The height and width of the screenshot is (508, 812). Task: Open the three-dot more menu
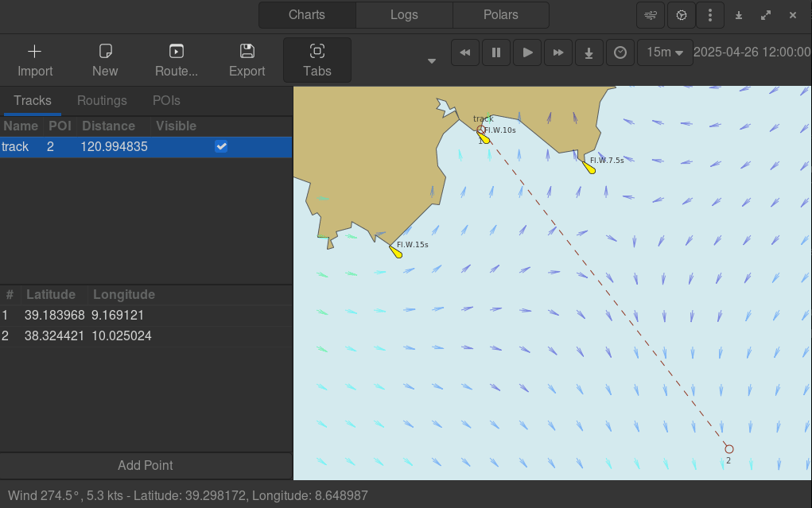point(710,15)
